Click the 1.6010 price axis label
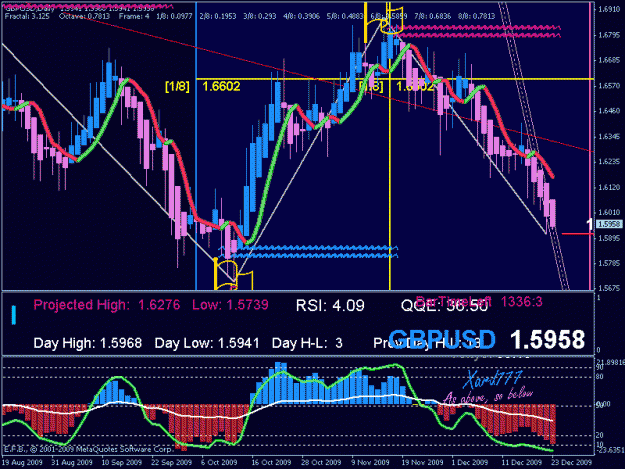This screenshot has width=625, height=469. point(609,212)
